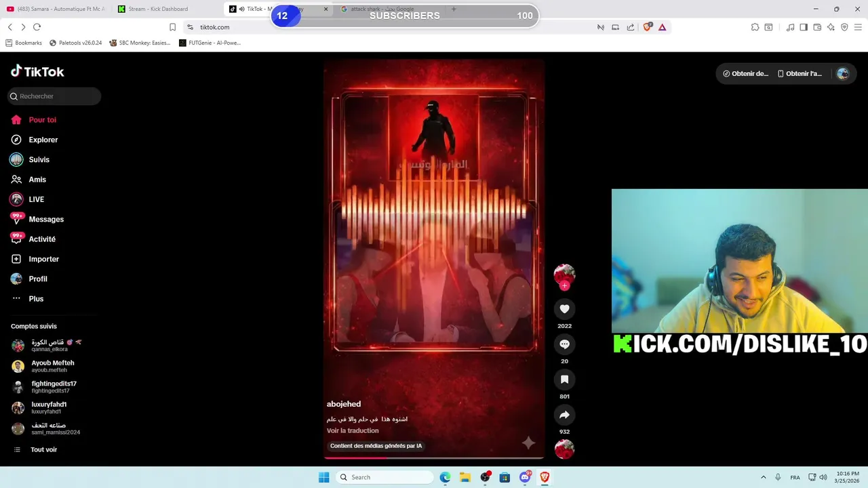
Task: Share the video with the arrow icon
Action: coord(564,415)
